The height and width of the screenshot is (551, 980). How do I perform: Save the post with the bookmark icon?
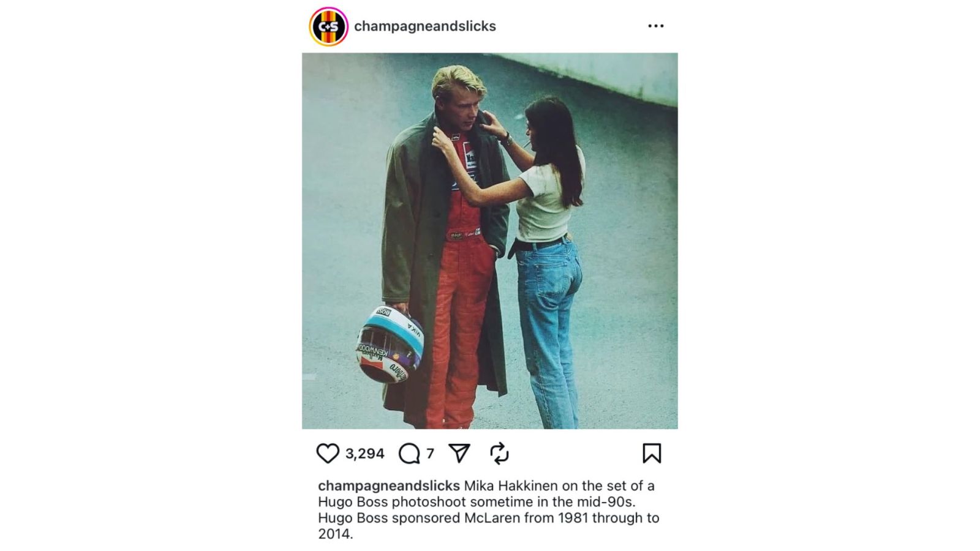(x=652, y=453)
